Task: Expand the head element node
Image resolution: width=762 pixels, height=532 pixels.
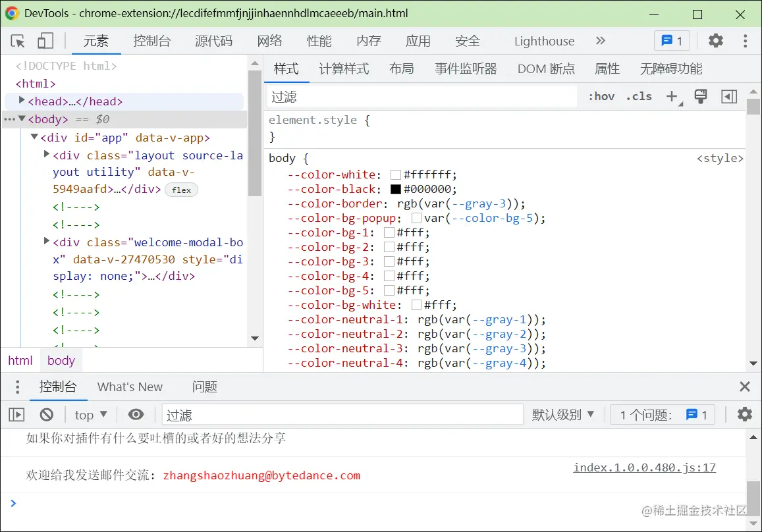Action: [x=21, y=100]
